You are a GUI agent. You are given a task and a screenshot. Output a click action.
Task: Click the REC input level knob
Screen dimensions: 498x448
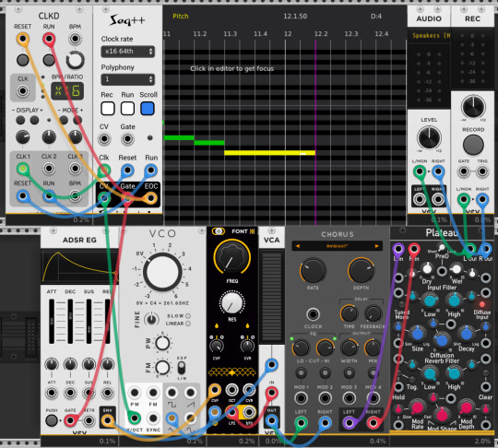473,106
